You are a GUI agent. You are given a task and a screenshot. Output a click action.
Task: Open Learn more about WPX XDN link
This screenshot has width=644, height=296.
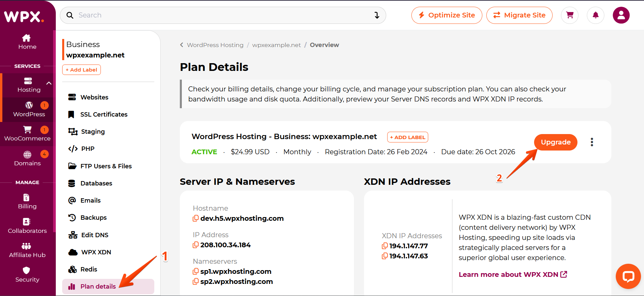pyautogui.click(x=513, y=274)
